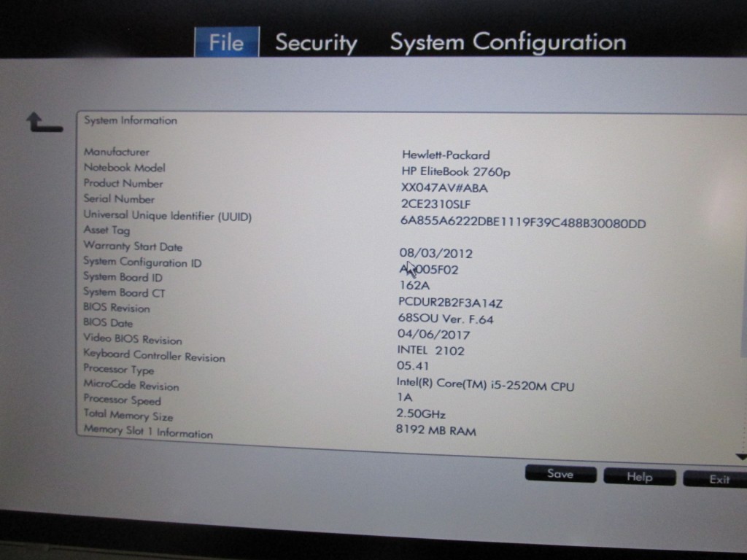Screen dimensions: 747x560
Task: Click the Notebook Model label
Action: pyautogui.click(x=124, y=168)
